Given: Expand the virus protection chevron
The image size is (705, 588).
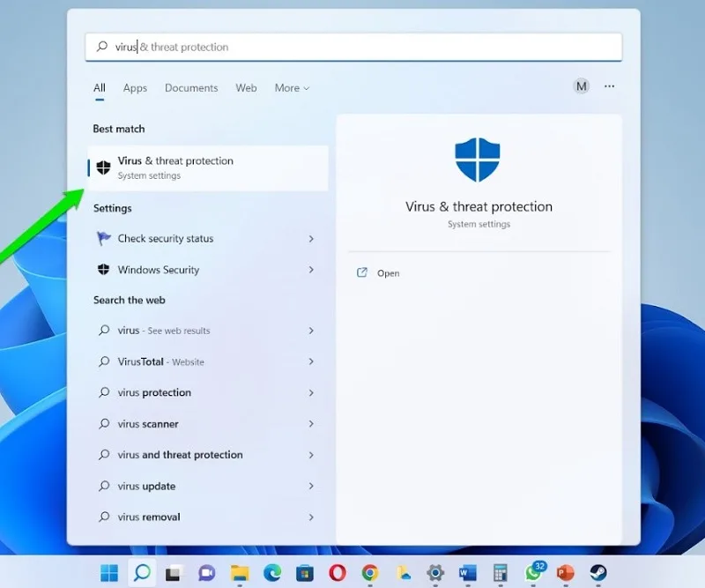Looking at the screenshot, I should [x=311, y=393].
